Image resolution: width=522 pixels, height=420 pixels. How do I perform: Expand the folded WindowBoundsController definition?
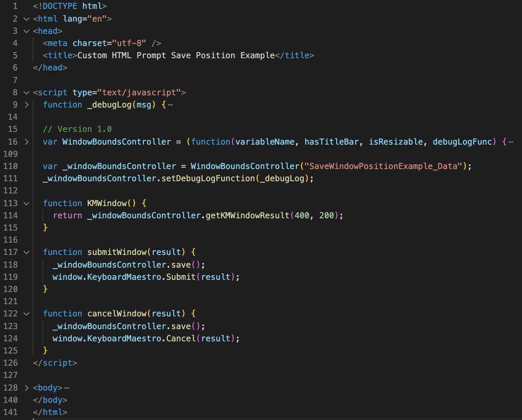[26, 142]
